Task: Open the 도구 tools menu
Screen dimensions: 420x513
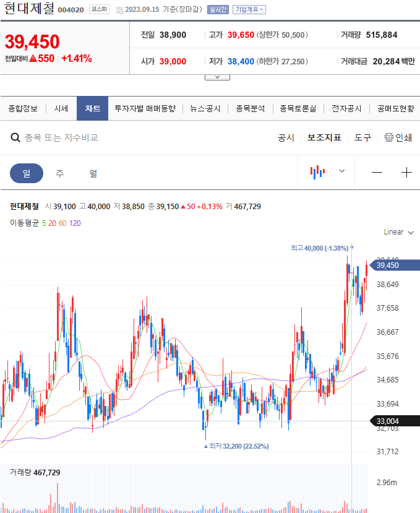Action: point(362,137)
